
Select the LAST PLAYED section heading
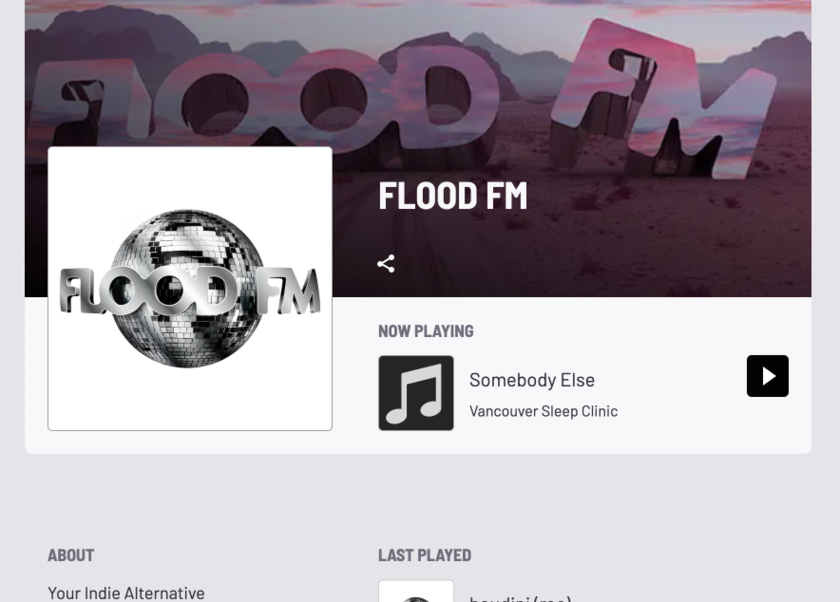(425, 555)
